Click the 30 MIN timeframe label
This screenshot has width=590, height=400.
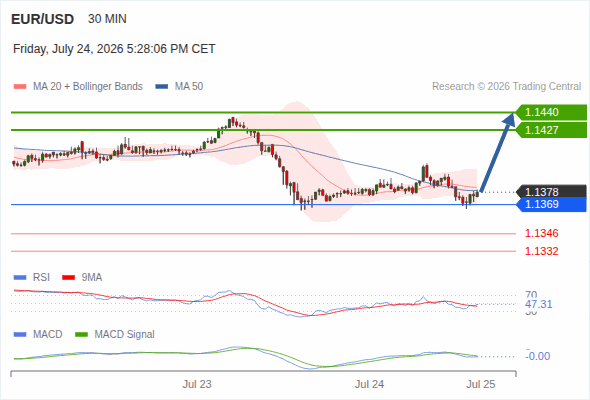(x=107, y=19)
